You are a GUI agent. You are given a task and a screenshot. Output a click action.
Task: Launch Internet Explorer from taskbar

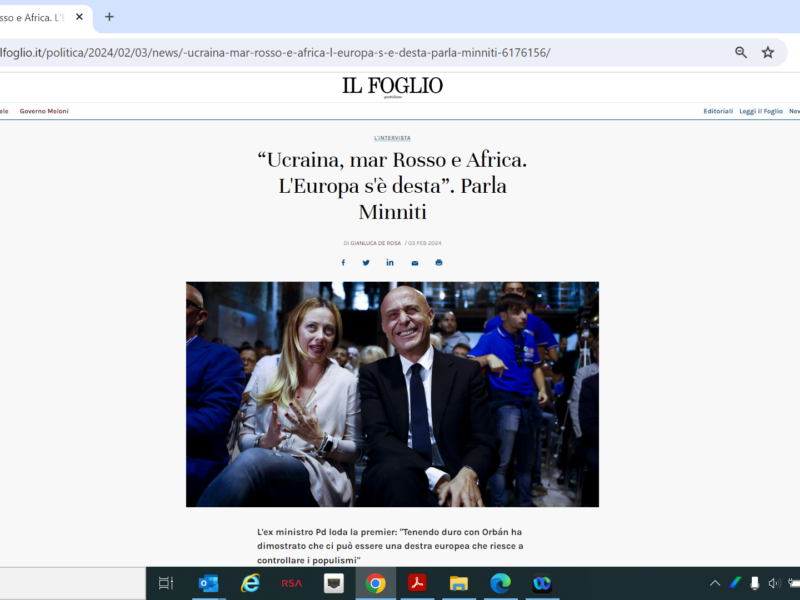250,583
